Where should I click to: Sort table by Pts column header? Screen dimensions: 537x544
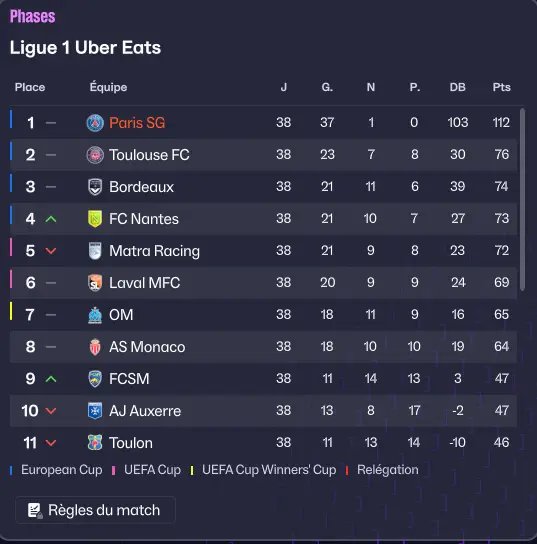pos(501,87)
